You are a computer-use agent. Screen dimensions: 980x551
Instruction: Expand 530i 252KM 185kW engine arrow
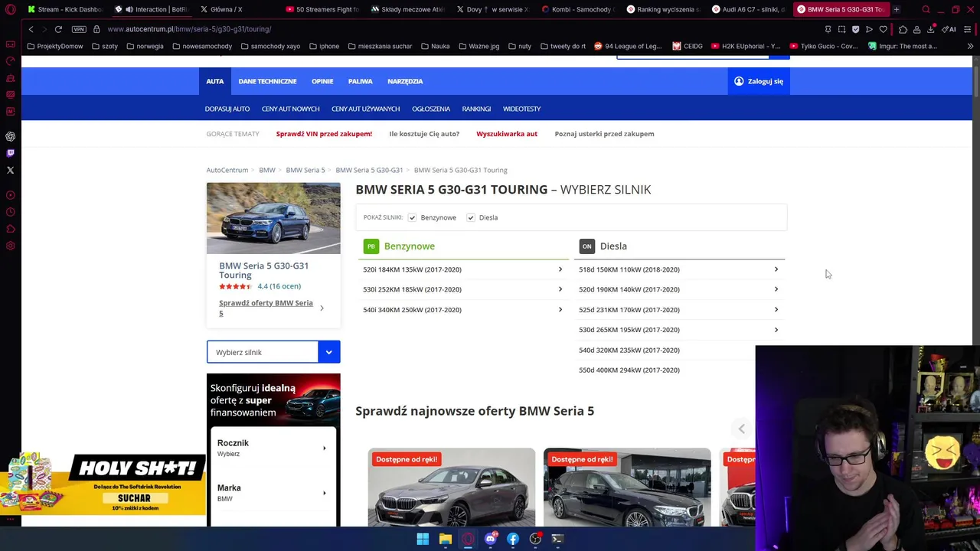point(560,289)
